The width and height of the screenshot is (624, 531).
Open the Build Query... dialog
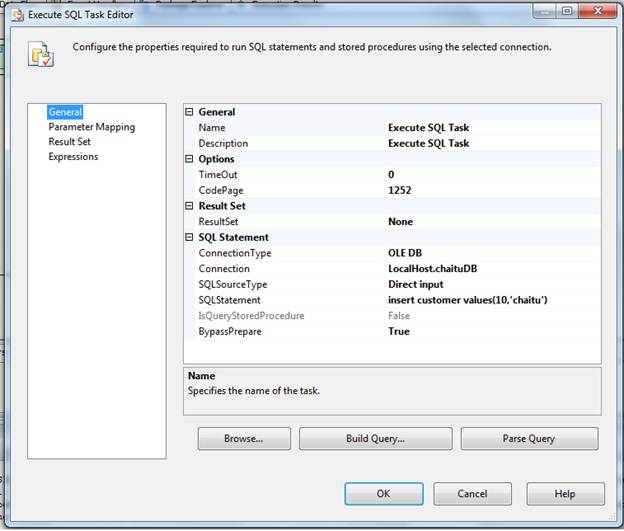(375, 438)
